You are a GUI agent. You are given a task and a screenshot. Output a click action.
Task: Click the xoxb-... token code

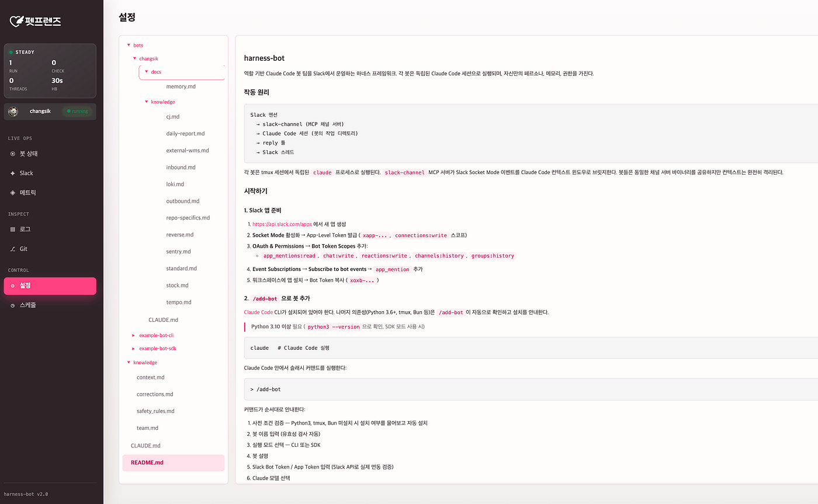tap(362, 280)
